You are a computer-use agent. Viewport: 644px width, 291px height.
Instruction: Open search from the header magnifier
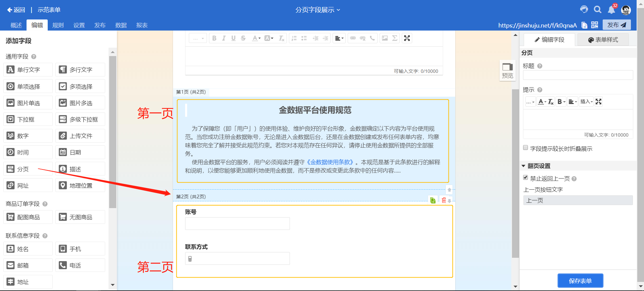(598, 9)
